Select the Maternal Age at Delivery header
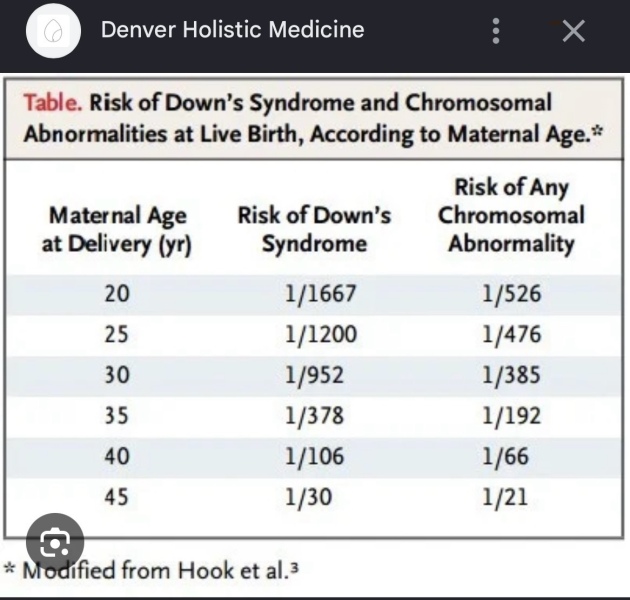 [x=117, y=230]
